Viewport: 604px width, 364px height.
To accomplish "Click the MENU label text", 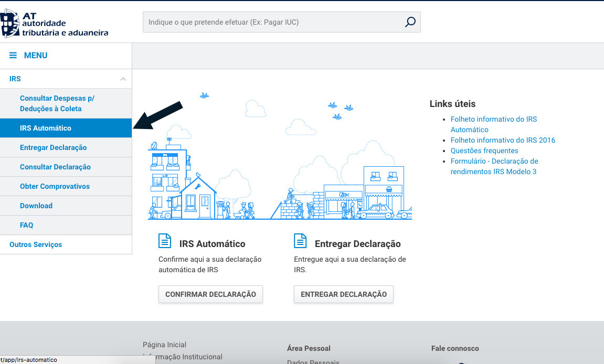I will tap(36, 56).
